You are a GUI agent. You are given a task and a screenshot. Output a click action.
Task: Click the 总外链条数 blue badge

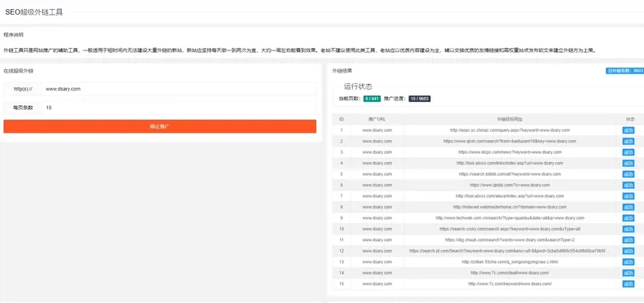(x=624, y=71)
